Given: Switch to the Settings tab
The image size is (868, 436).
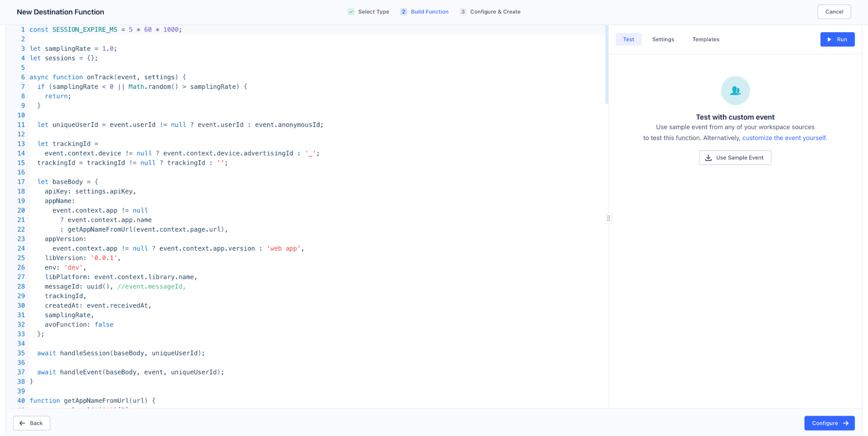Looking at the screenshot, I should point(663,39).
